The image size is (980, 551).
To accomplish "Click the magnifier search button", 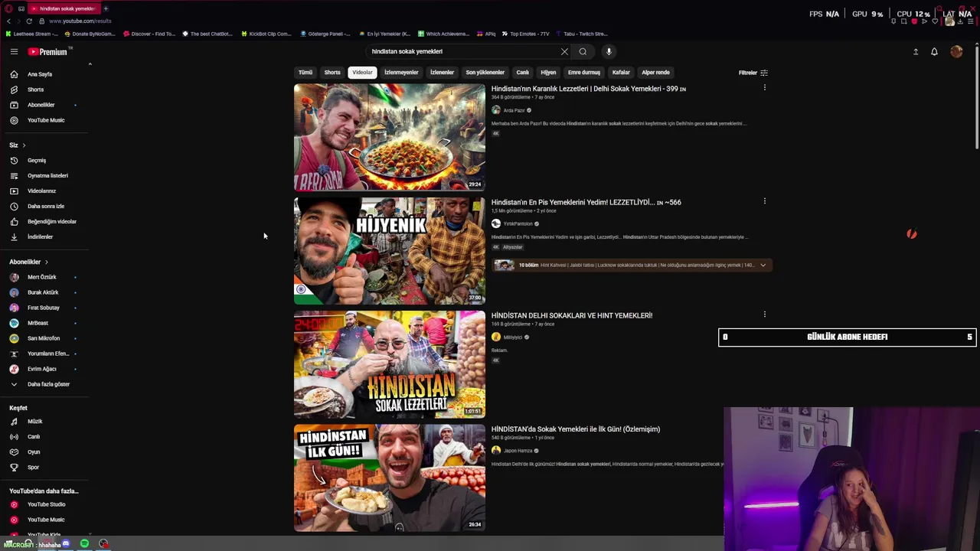I will (x=583, y=51).
